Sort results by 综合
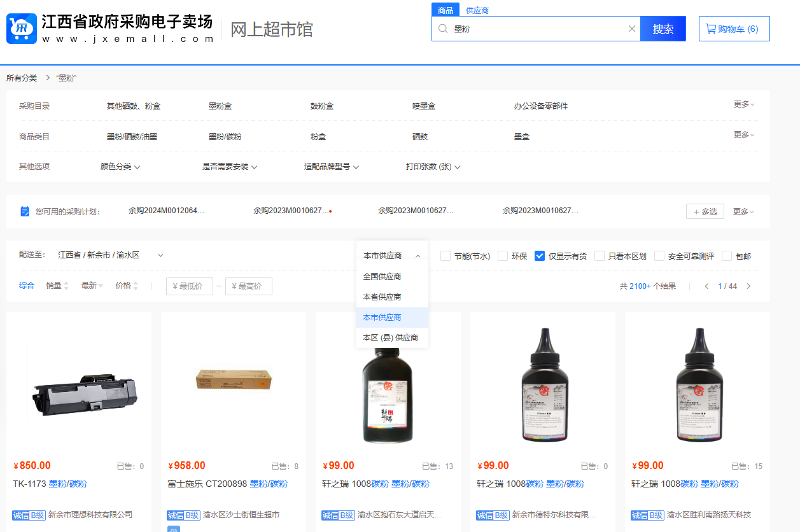The width and height of the screenshot is (800, 532). click(x=27, y=286)
